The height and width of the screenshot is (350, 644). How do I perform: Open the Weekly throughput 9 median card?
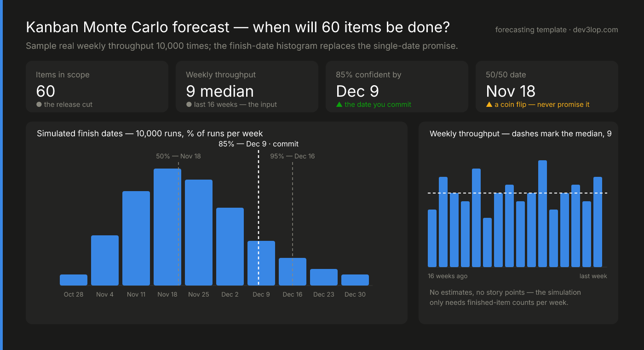[247, 87]
